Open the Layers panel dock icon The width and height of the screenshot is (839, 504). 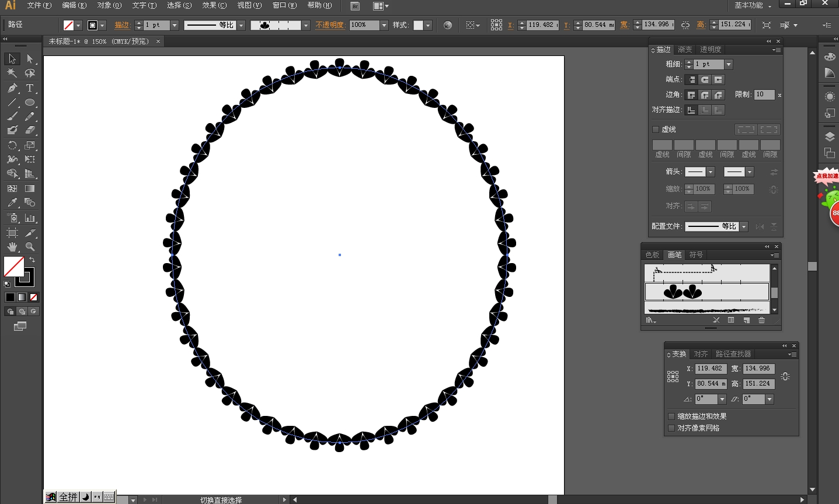tap(830, 136)
